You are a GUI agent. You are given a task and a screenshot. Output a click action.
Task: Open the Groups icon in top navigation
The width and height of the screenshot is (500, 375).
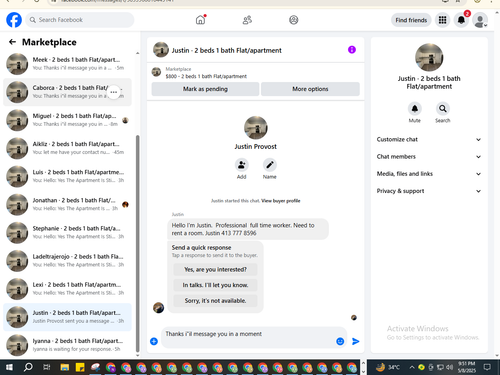point(294,20)
